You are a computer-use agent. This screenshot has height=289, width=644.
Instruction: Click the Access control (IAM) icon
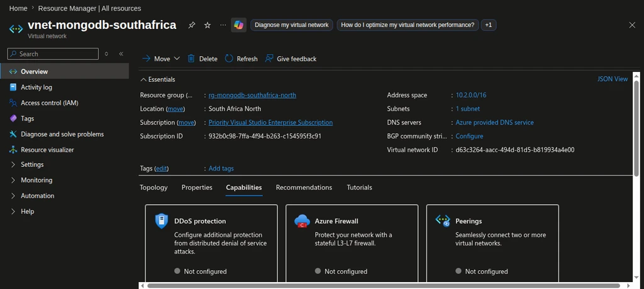[13, 103]
